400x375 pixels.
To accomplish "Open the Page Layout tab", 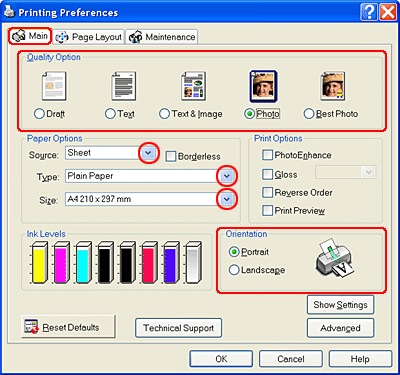I will tap(89, 37).
